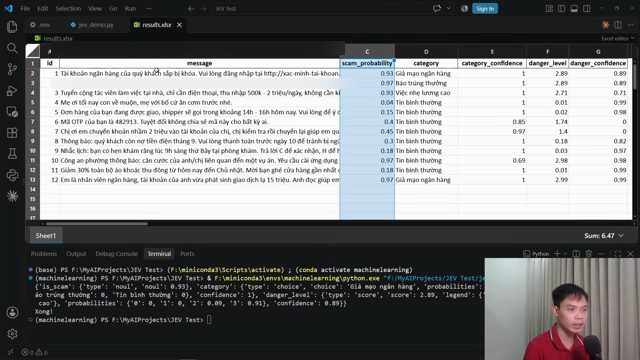Open the Testing flask view
The height and width of the screenshot is (360, 640).
pos(12,154)
